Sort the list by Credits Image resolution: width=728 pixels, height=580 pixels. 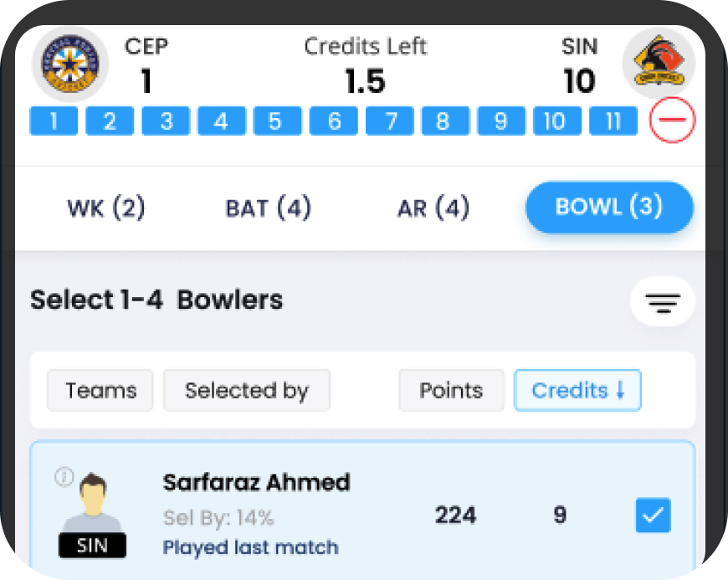coord(577,391)
